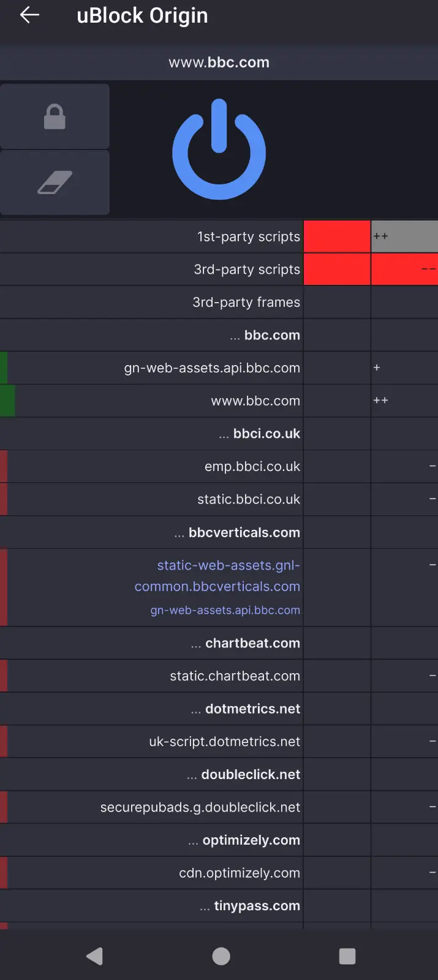
Task: Click gn-web-assets.api.bbc.com alias link
Action: [225, 610]
